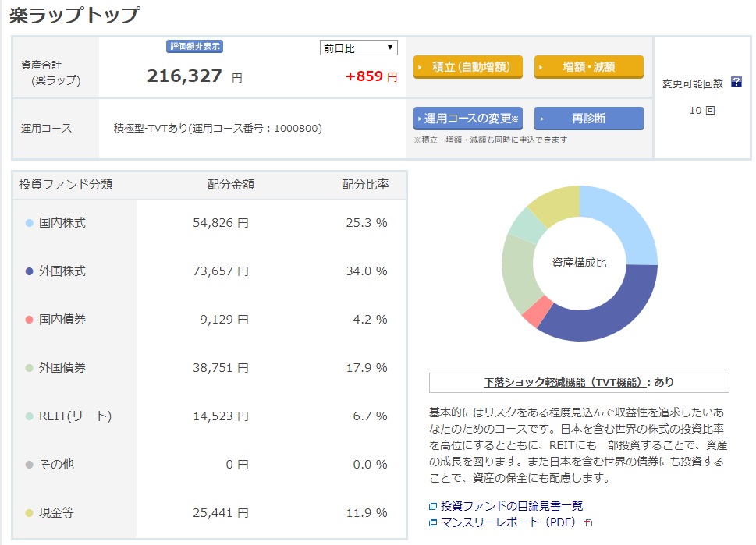The height and width of the screenshot is (545, 756).
Task: Click the red PDF icon after マンスリーレポート
Action: click(588, 522)
